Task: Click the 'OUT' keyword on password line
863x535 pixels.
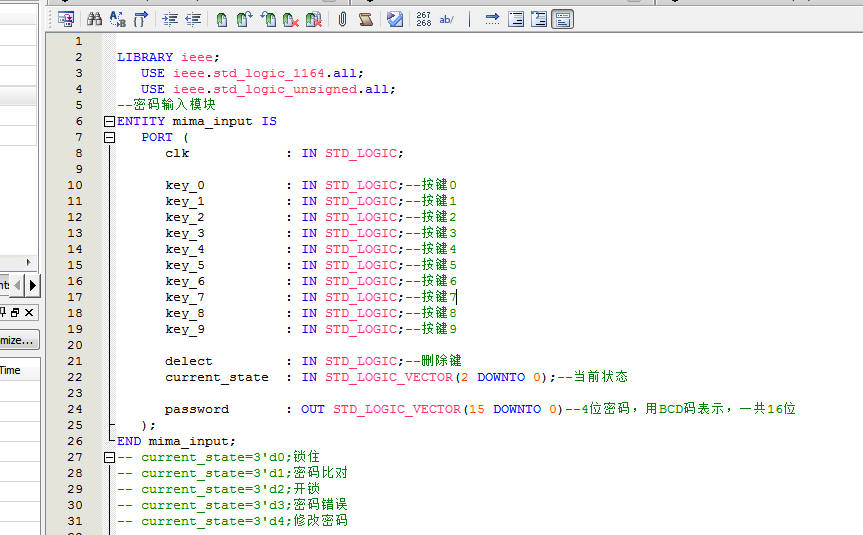Action: point(313,409)
